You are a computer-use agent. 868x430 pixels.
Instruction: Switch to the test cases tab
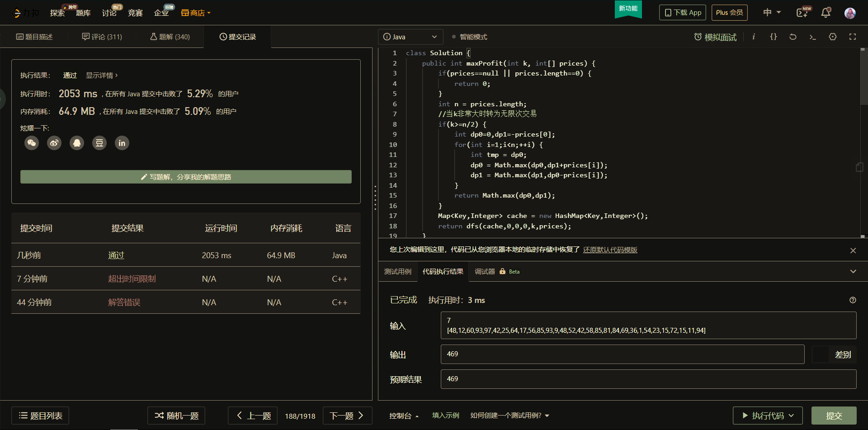click(398, 271)
